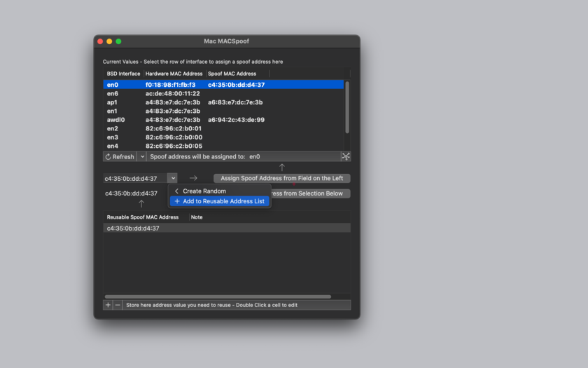Click the Refresh button

(120, 156)
